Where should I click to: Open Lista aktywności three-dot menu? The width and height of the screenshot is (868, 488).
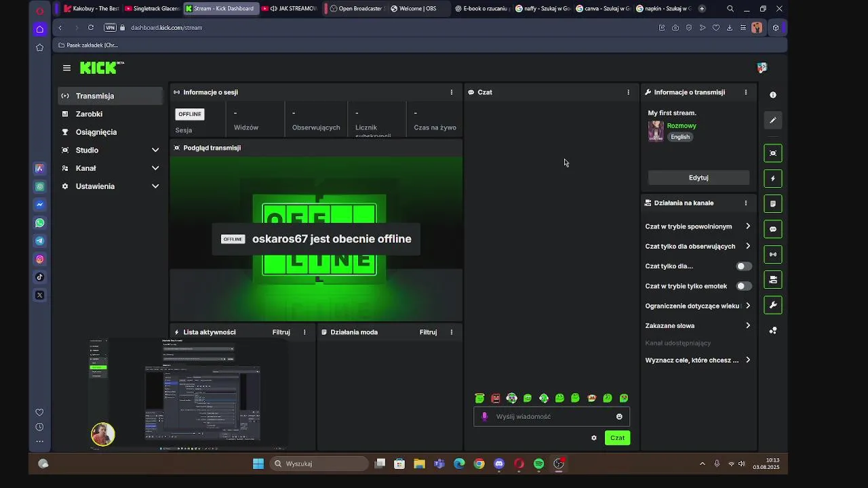pyautogui.click(x=304, y=332)
